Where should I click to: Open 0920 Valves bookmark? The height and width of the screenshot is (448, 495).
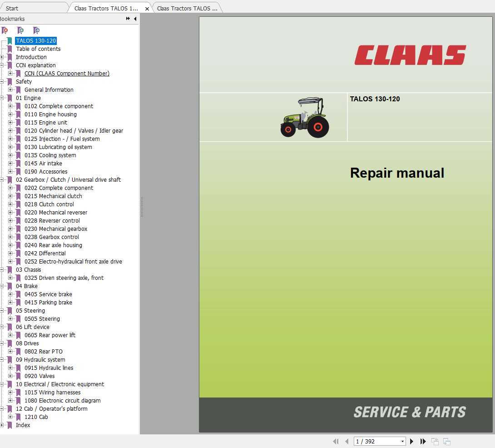click(40, 376)
